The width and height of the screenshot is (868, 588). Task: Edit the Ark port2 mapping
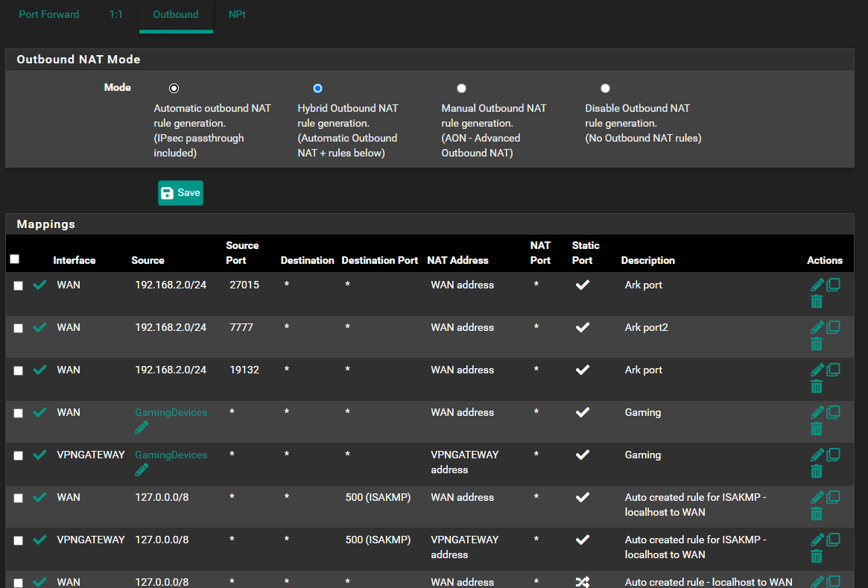click(817, 327)
